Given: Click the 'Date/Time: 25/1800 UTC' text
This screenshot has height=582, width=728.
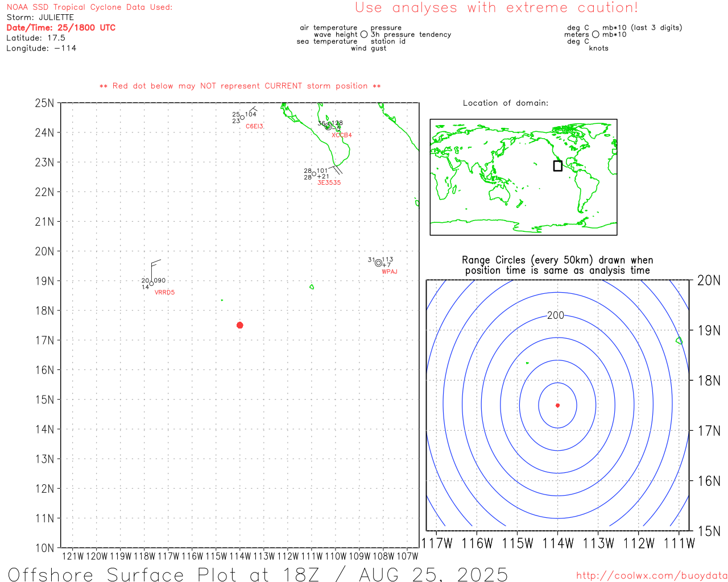Looking at the screenshot, I should click(61, 27).
